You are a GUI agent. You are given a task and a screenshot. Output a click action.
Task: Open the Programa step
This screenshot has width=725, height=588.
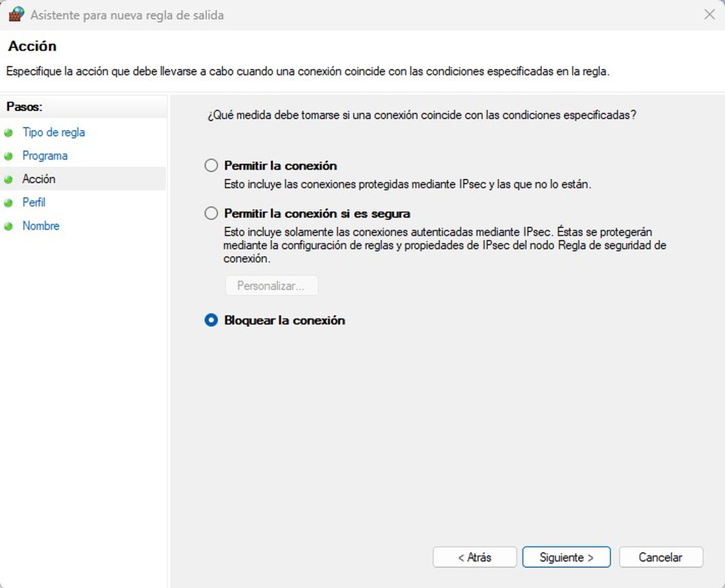(45, 155)
